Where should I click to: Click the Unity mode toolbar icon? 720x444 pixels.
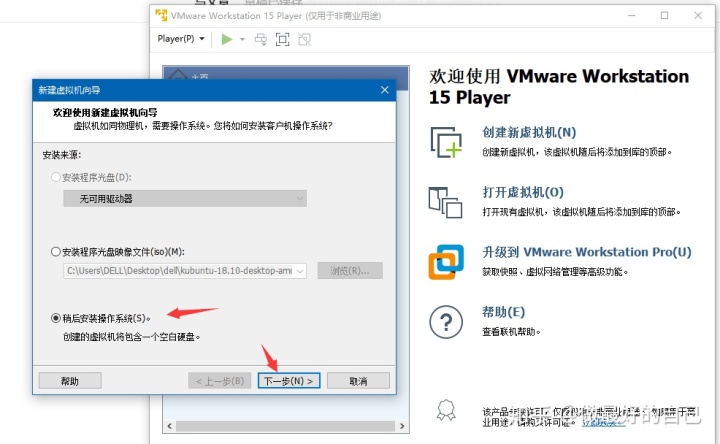tap(304, 39)
